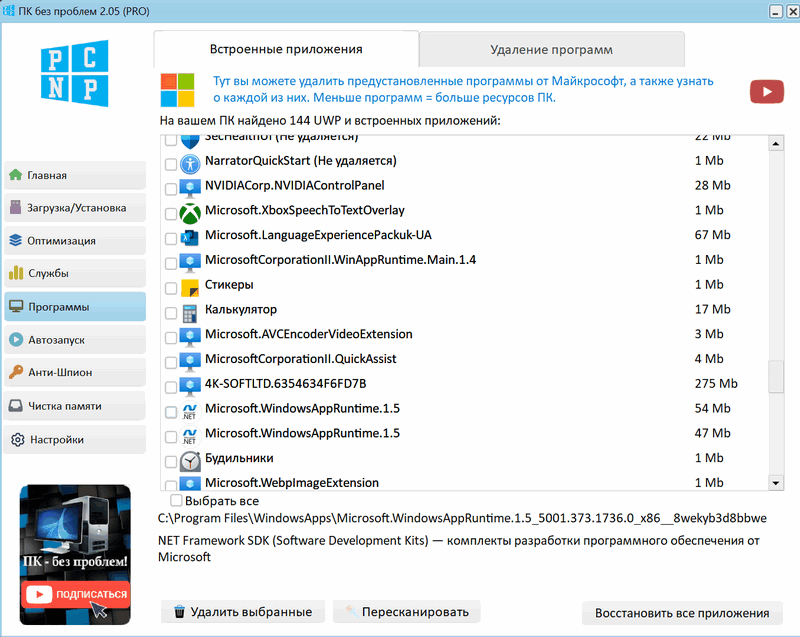Click the Будильники clock icon

pos(190,460)
